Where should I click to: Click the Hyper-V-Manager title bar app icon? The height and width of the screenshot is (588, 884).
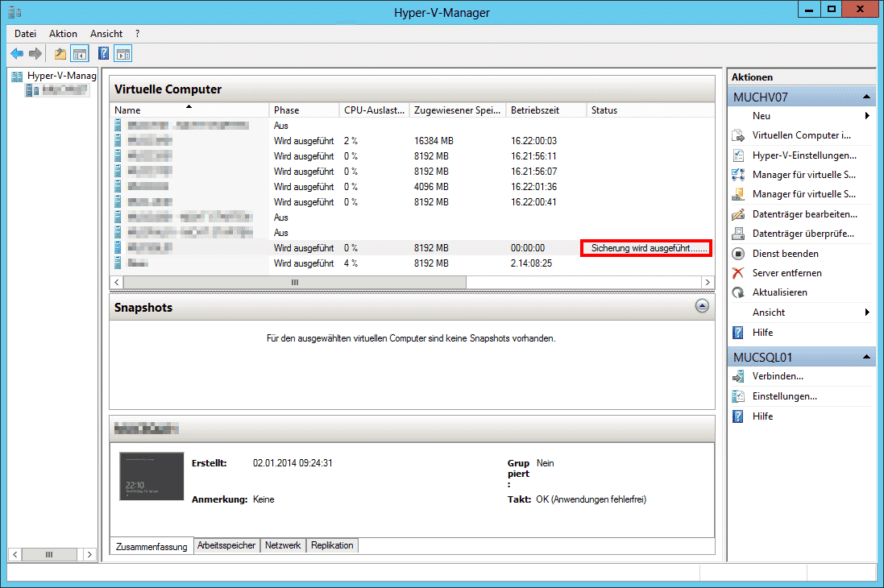(15, 12)
